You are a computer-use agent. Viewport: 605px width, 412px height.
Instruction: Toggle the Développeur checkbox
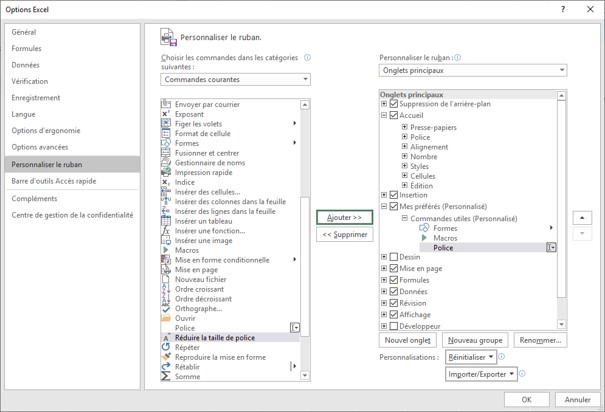(394, 326)
